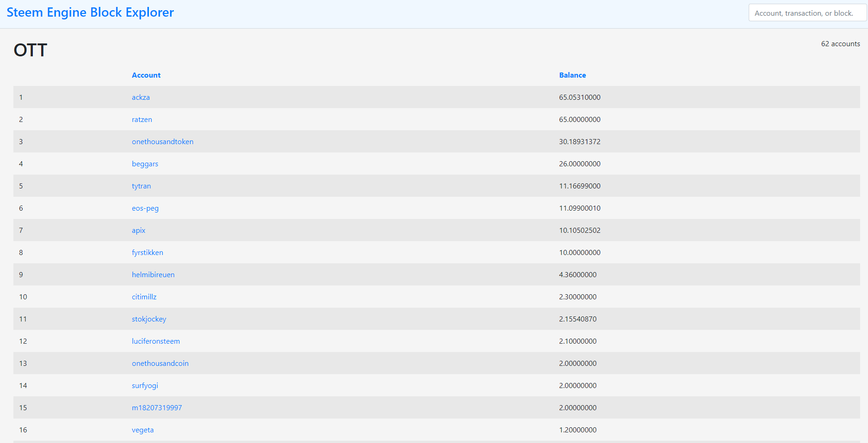Select the 1.20000000 balance for vegeta
The height and width of the screenshot is (443, 868).
pyautogui.click(x=578, y=430)
